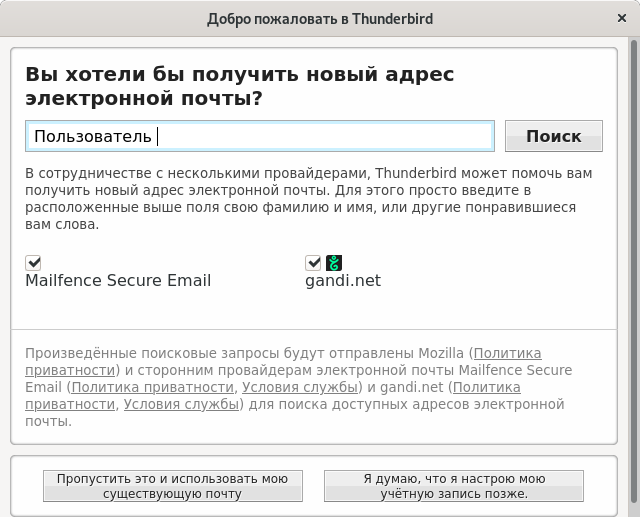Uncheck the gandi.net provider checkbox

(x=313, y=263)
